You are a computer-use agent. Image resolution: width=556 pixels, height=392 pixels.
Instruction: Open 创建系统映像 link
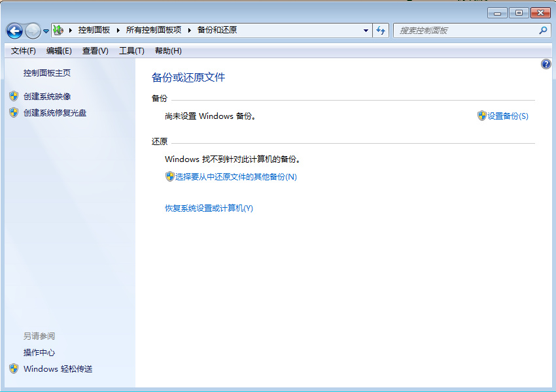pyautogui.click(x=47, y=96)
